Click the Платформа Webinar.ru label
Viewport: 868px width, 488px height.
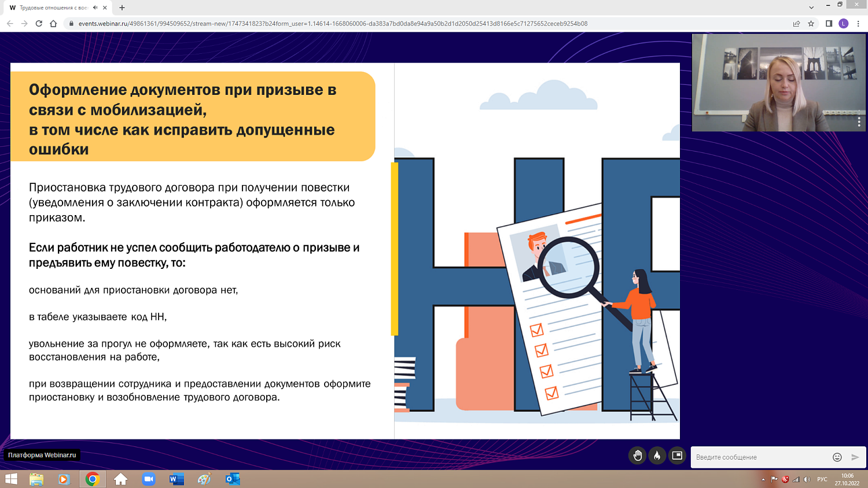pos(42,455)
